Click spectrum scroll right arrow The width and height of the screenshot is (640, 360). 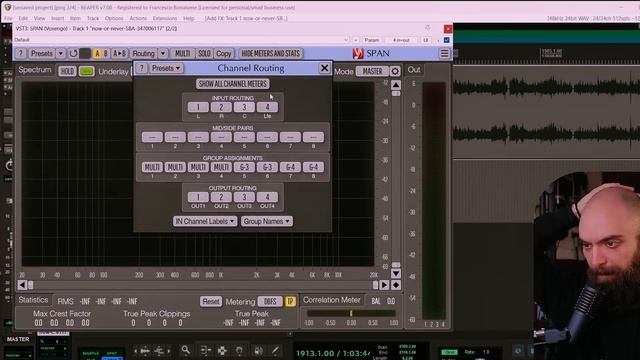384,285
